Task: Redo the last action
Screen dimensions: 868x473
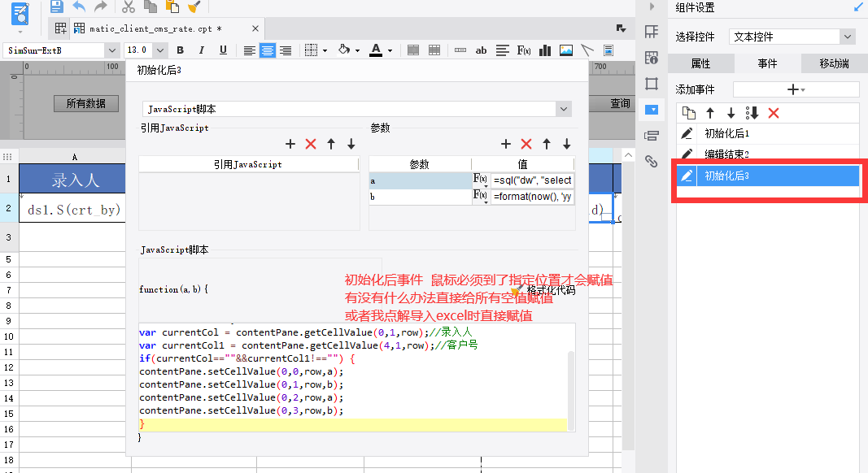Action: pyautogui.click(x=101, y=6)
